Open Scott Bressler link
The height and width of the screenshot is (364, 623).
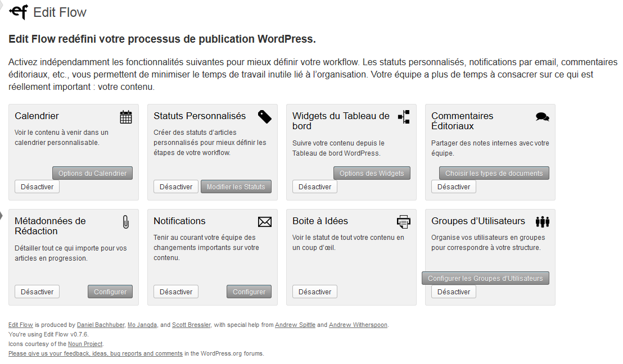pos(191,325)
